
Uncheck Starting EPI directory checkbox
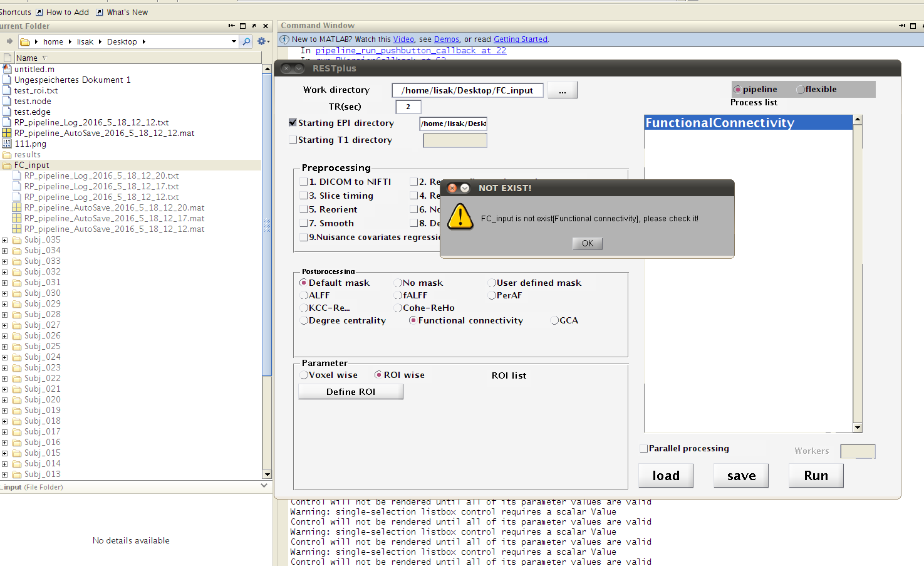pyautogui.click(x=293, y=122)
